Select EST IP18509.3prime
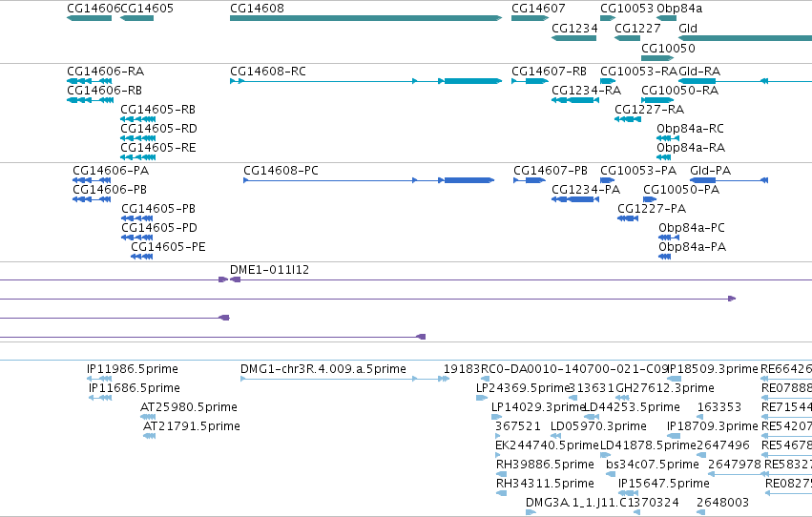Viewport: 812px width, 517px height. pyautogui.click(x=674, y=379)
